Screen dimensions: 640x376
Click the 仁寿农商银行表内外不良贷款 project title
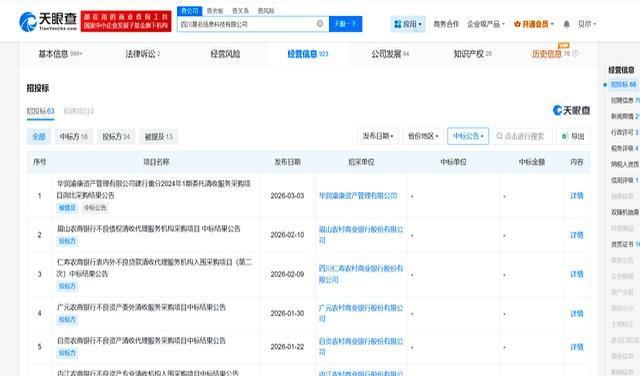tap(154, 268)
